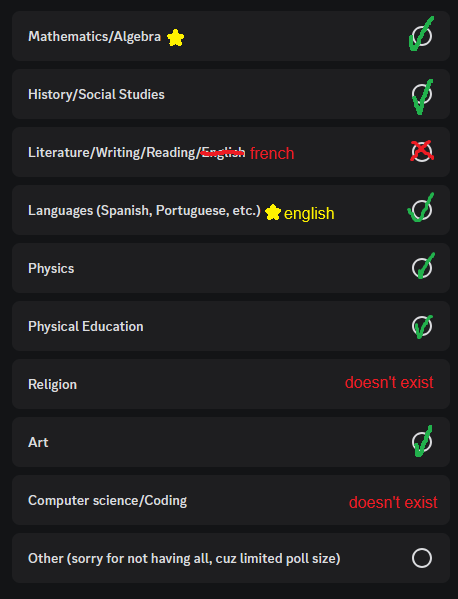Click the yellow 'english' annotation text
This screenshot has height=599, width=458.
309,214
